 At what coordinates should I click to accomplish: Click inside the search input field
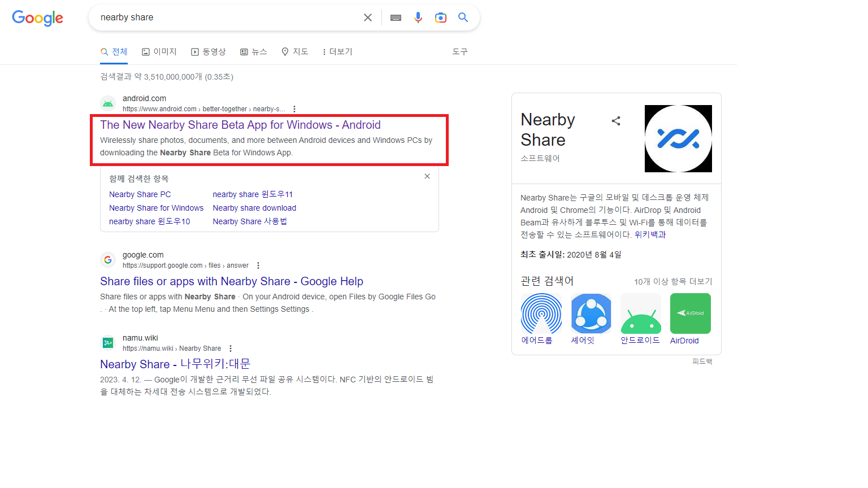(226, 18)
